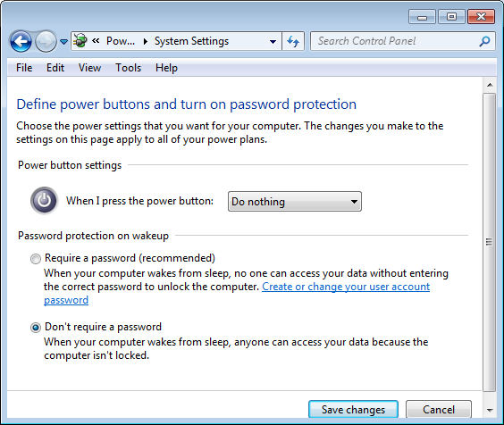The image size is (504, 425).
Task: Click the Save changes button
Action: (353, 410)
